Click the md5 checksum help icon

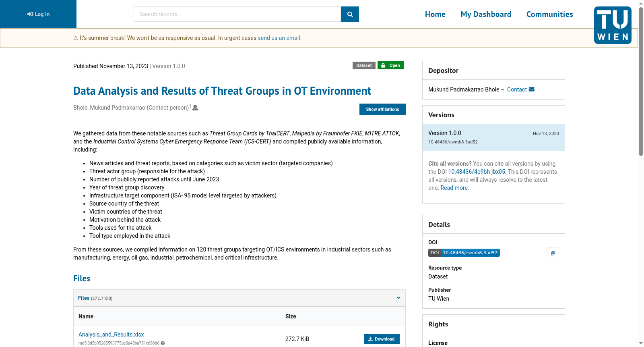click(x=163, y=343)
